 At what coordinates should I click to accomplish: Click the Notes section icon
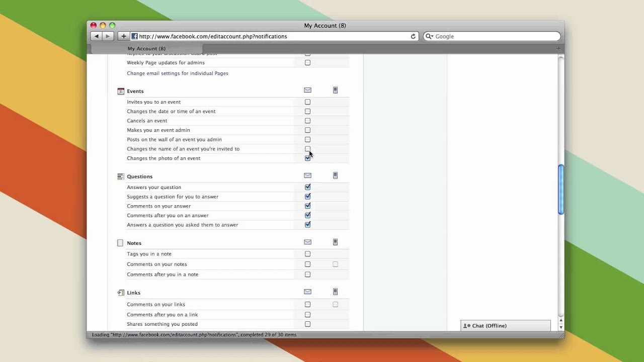[x=120, y=243]
